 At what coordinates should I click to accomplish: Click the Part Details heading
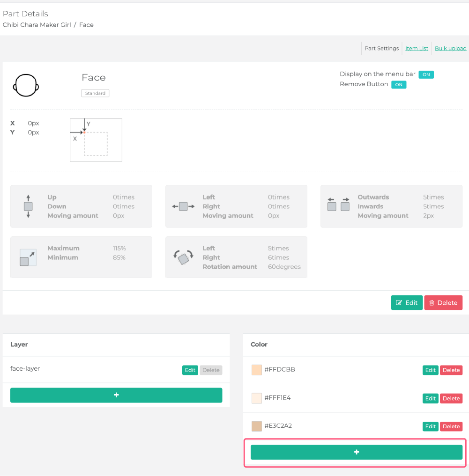point(25,14)
